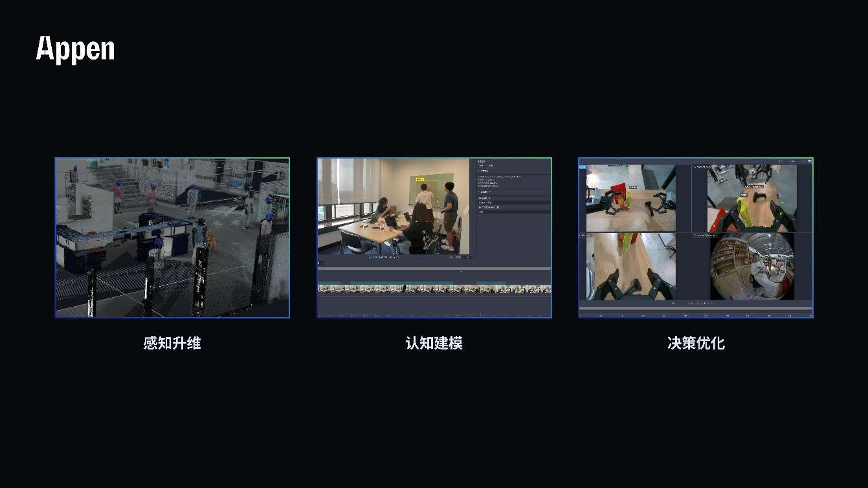
Task: Click the meeting video filmstrip on the timeline
Action: [434, 289]
